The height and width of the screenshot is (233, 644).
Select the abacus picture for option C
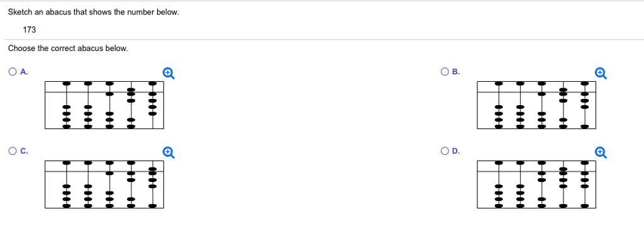(x=104, y=184)
